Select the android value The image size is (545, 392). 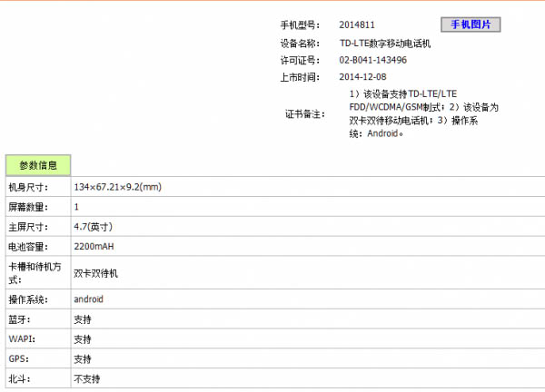[x=89, y=299]
